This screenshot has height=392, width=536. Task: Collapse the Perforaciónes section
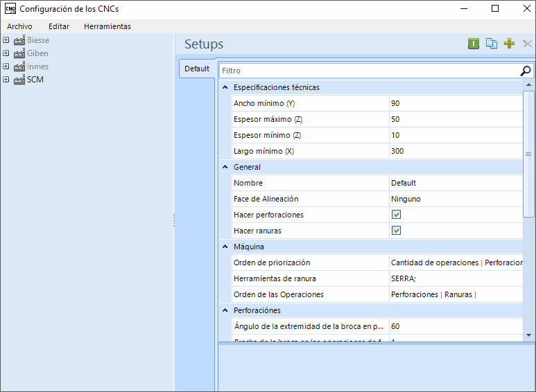pos(225,310)
